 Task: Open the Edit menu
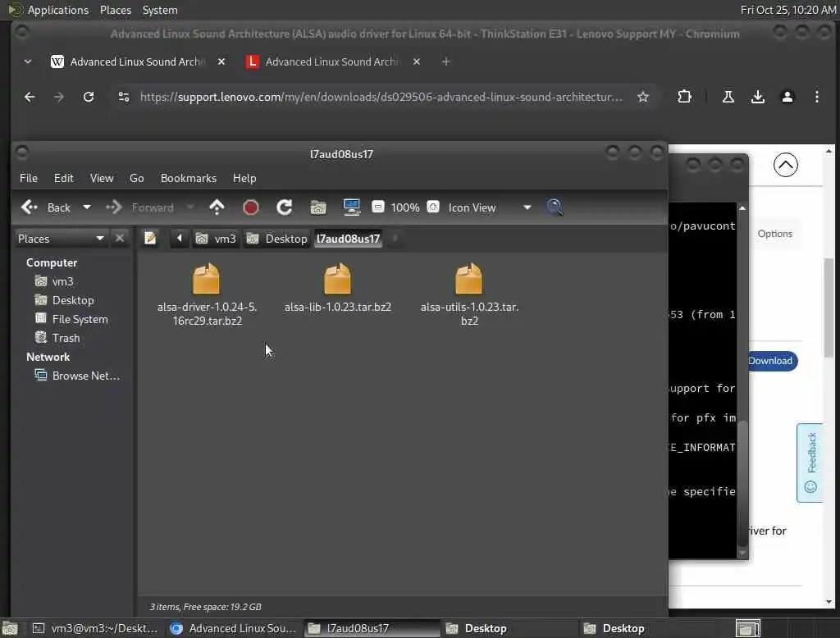tap(64, 178)
